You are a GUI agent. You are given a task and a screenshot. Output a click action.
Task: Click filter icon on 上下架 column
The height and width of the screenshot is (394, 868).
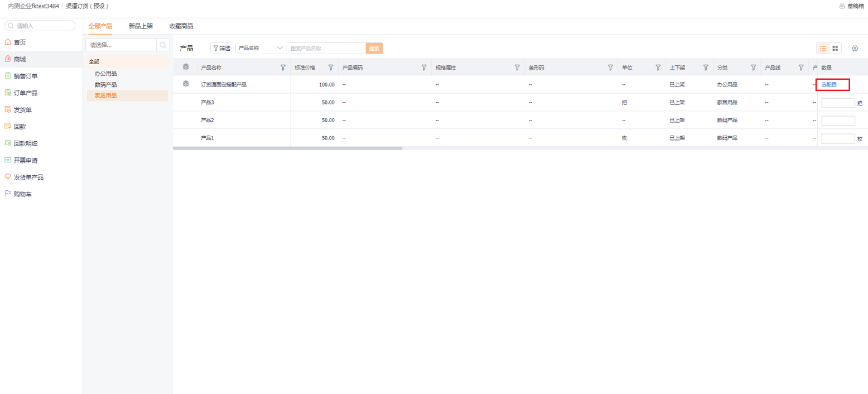[x=706, y=68]
